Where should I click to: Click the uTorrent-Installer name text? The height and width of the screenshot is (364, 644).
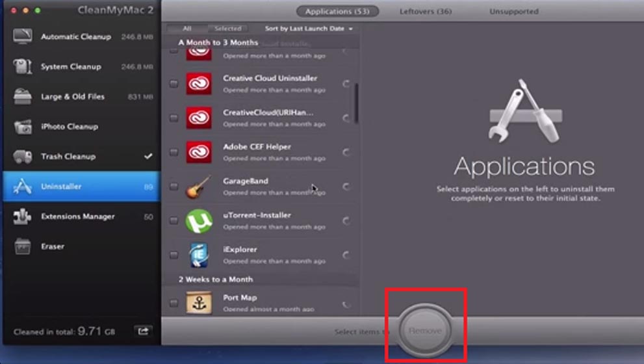(x=257, y=215)
